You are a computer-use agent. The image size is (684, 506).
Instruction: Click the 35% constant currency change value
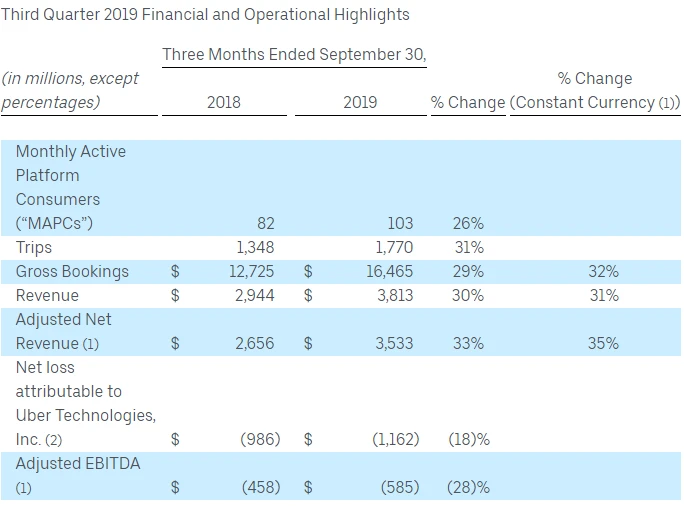pyautogui.click(x=603, y=343)
